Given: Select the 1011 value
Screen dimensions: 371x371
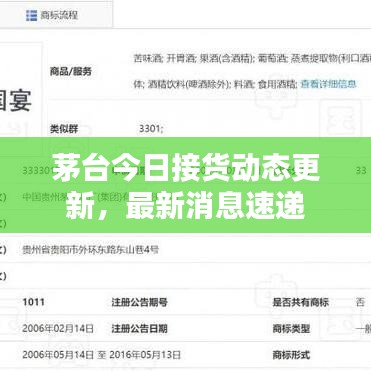Looking at the screenshot, I should 33,302.
